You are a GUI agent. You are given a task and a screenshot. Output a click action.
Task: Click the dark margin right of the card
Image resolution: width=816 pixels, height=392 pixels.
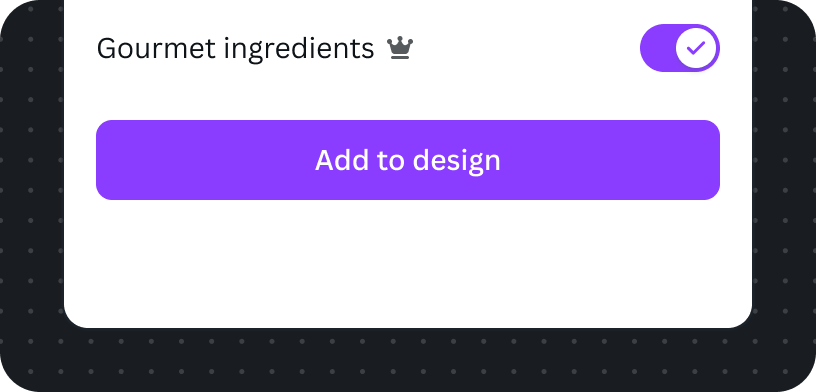pos(784,182)
